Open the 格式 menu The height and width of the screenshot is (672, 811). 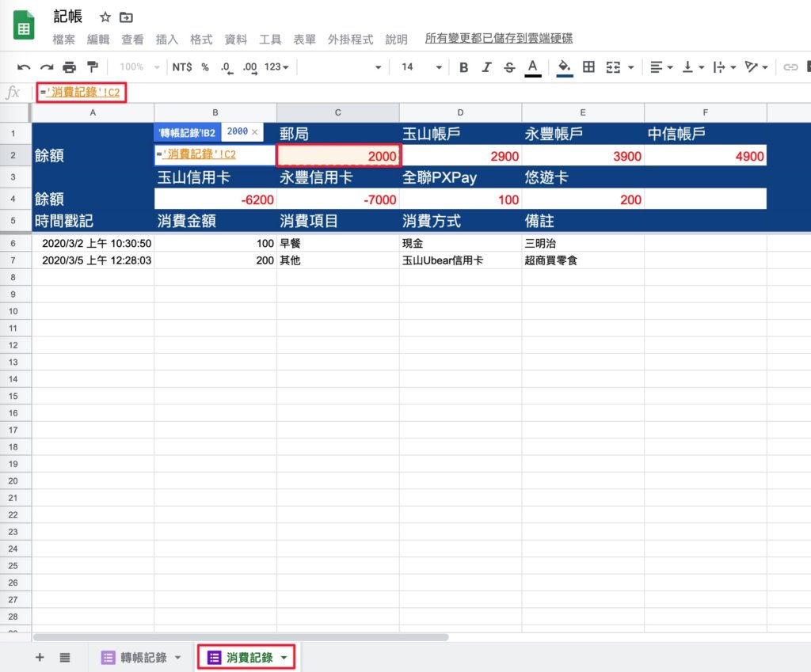pos(201,40)
